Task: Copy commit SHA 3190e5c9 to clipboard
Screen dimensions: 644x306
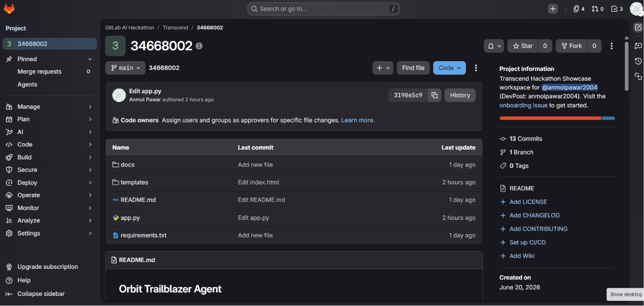Action: pyautogui.click(x=434, y=95)
